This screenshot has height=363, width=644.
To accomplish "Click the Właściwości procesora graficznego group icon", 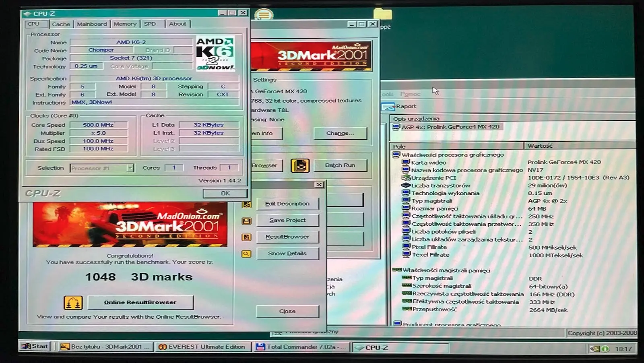I will click(x=396, y=155).
